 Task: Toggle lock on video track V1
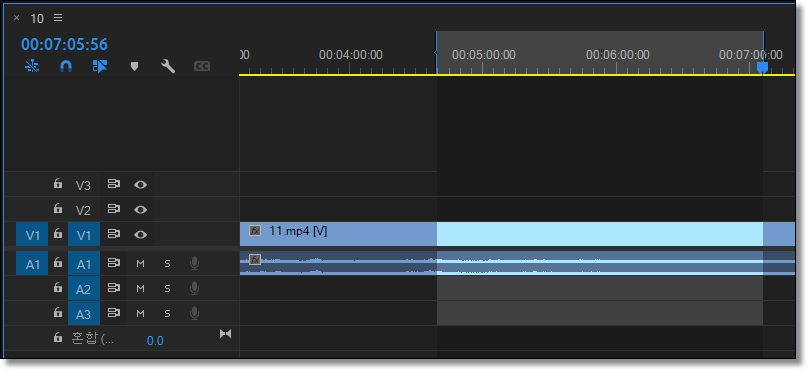coord(58,234)
